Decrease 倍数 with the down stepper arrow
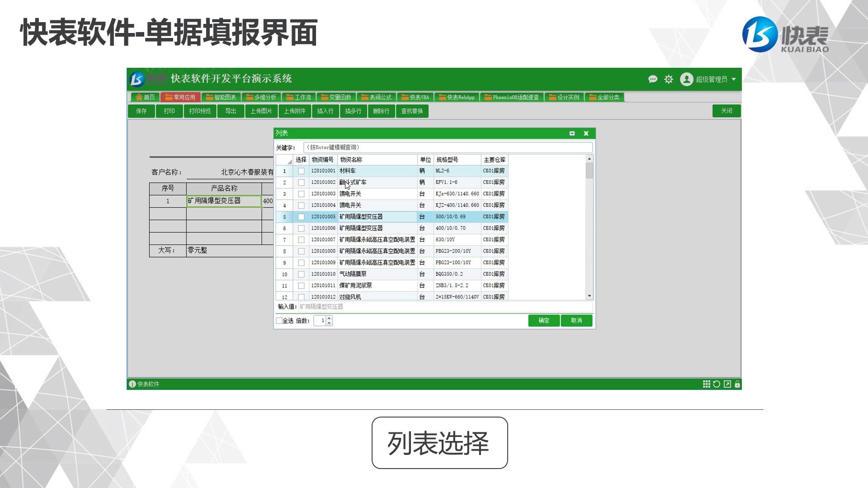 pyautogui.click(x=329, y=323)
